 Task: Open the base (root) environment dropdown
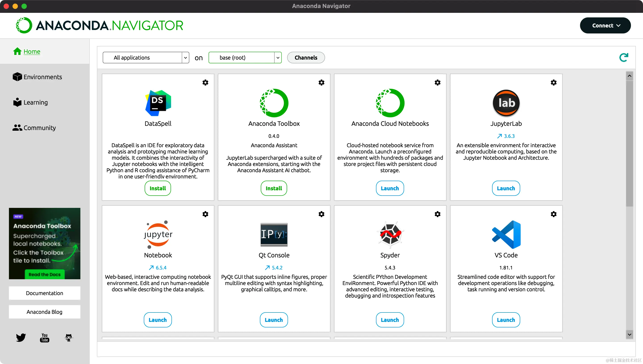point(278,58)
